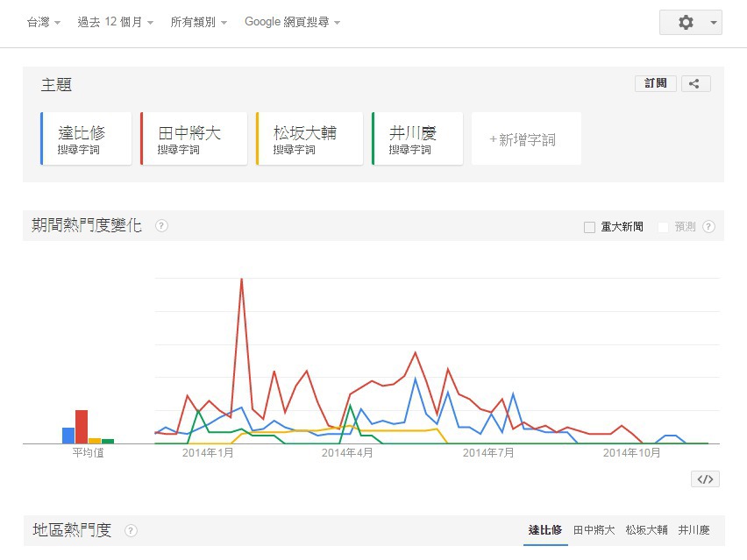Open the 所有類別 category dropdown
Viewport: 747px width, 560px height.
point(199,22)
